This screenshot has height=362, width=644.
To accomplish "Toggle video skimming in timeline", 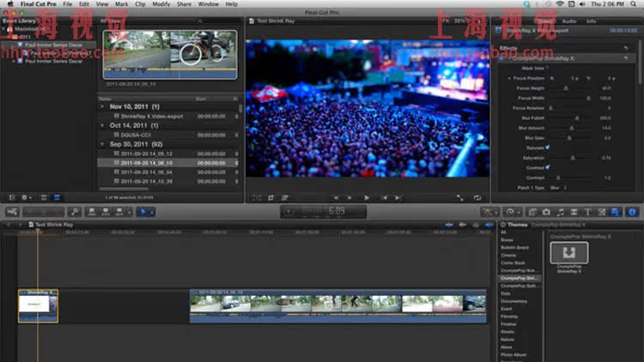I will coord(449,225).
